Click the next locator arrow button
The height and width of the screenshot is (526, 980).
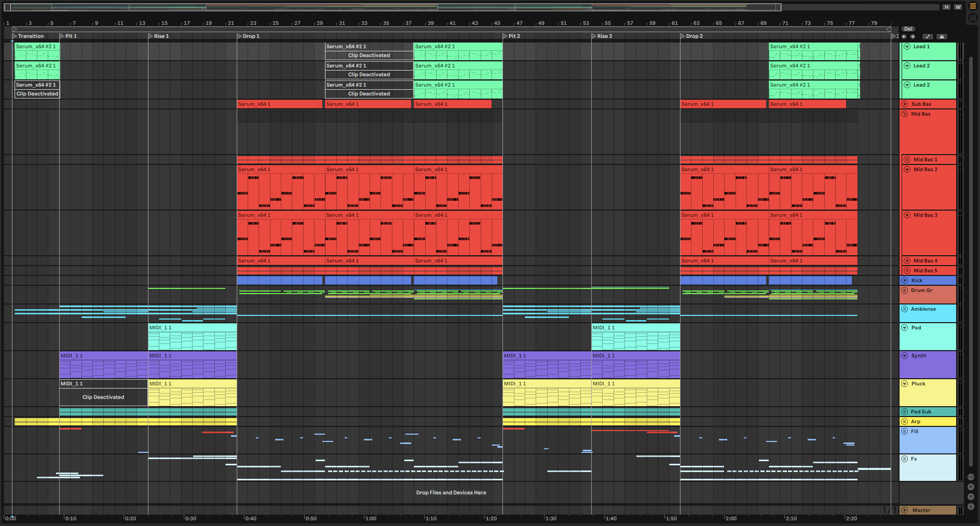[x=913, y=36]
